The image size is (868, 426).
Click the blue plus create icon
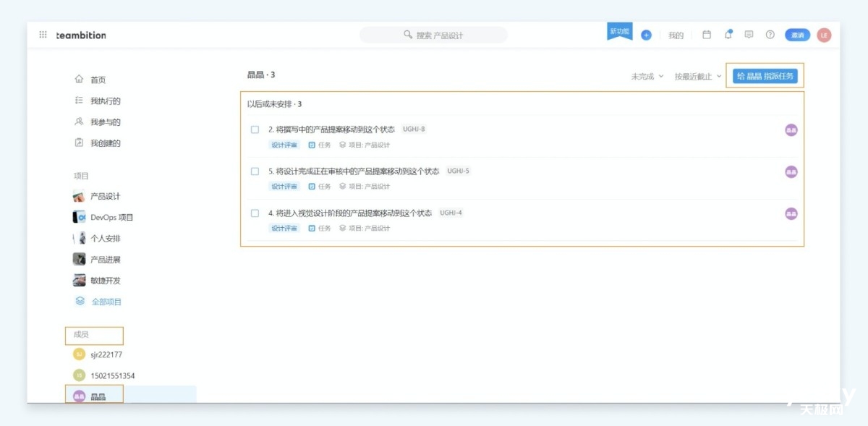coord(646,35)
